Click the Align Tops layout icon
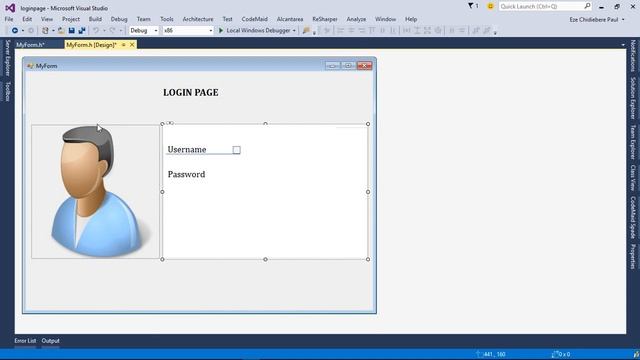Screen dimensions: 640x360 click(372, 31)
